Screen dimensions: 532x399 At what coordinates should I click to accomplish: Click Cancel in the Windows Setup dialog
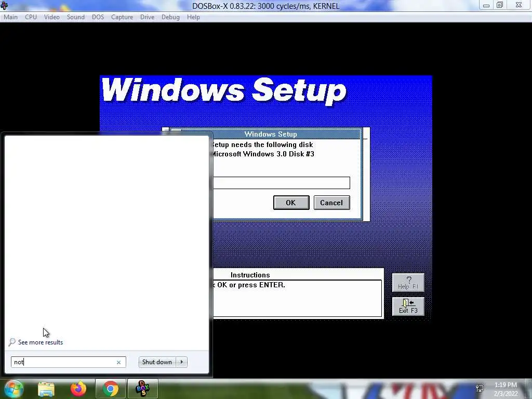point(331,203)
